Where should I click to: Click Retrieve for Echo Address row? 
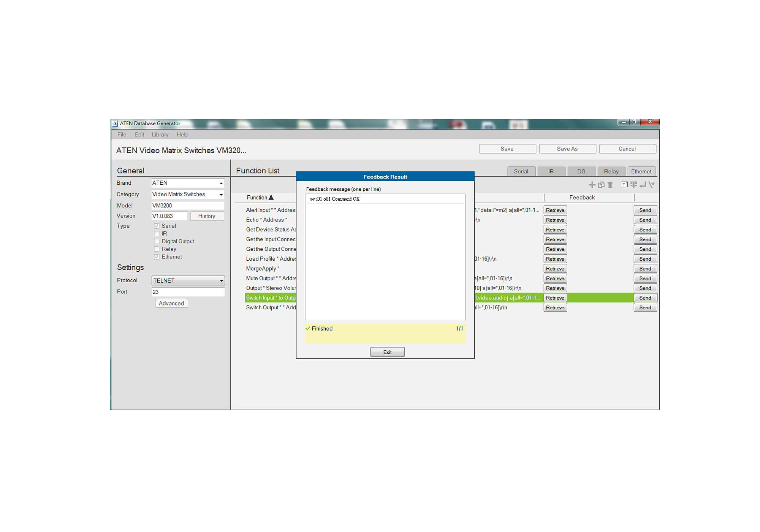[555, 220]
